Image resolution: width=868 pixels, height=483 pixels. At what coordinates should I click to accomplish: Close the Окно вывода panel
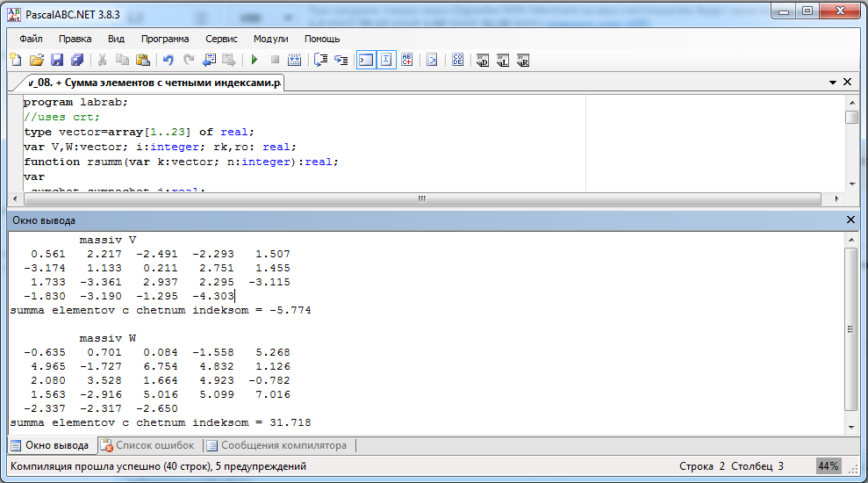tap(850, 220)
